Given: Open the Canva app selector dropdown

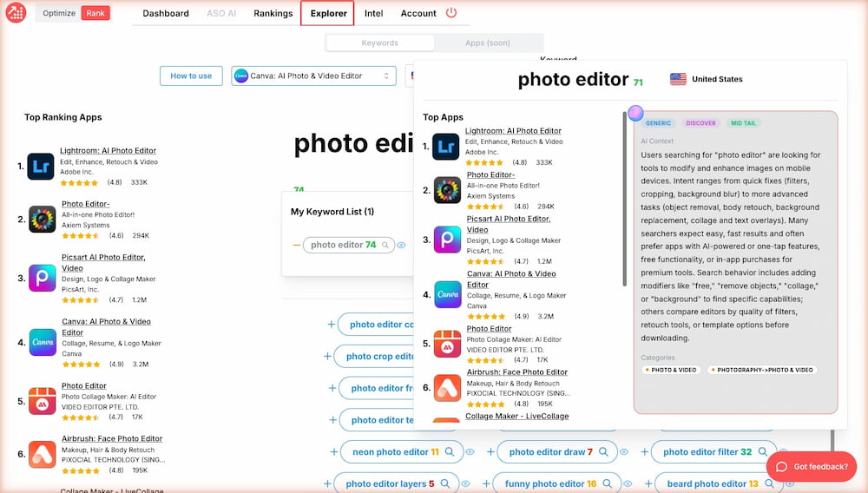Looking at the screenshot, I should 313,76.
